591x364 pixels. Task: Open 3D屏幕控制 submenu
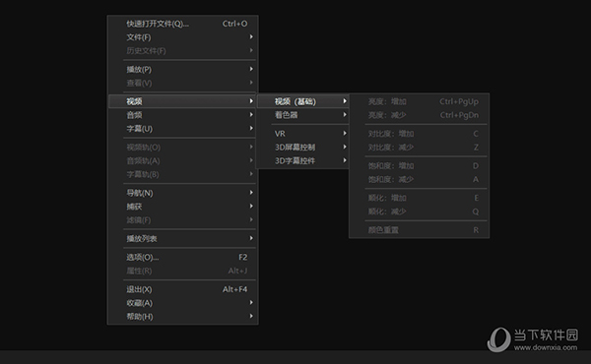tap(303, 148)
